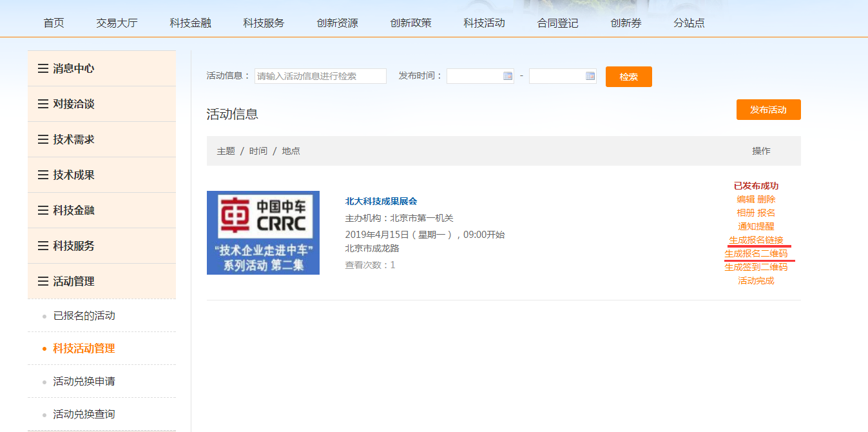Image resolution: width=868 pixels, height=432 pixels.
Task: Open 创新券 navigation item
Action: coord(626,23)
